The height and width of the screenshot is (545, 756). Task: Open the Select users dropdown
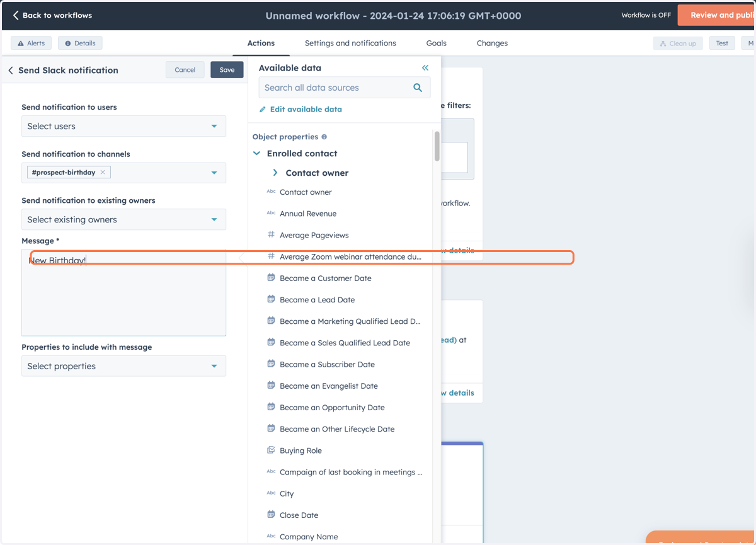pyautogui.click(x=123, y=126)
